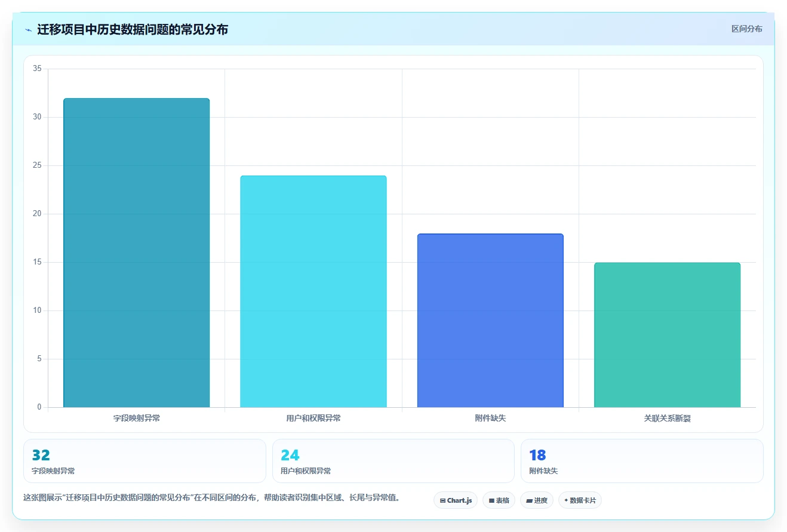Click the y-axis value 30
Image resolution: width=787 pixels, height=532 pixels.
(38, 117)
